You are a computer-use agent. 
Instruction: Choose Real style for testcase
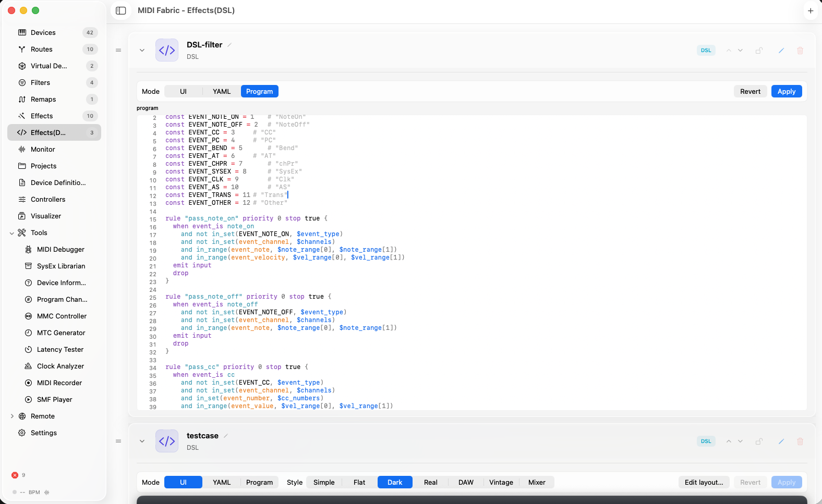[x=431, y=482]
